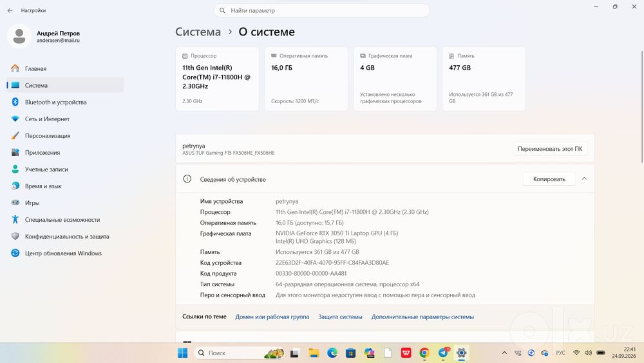
Task: Collapse Сведения об устройстве section
Action: (x=584, y=179)
